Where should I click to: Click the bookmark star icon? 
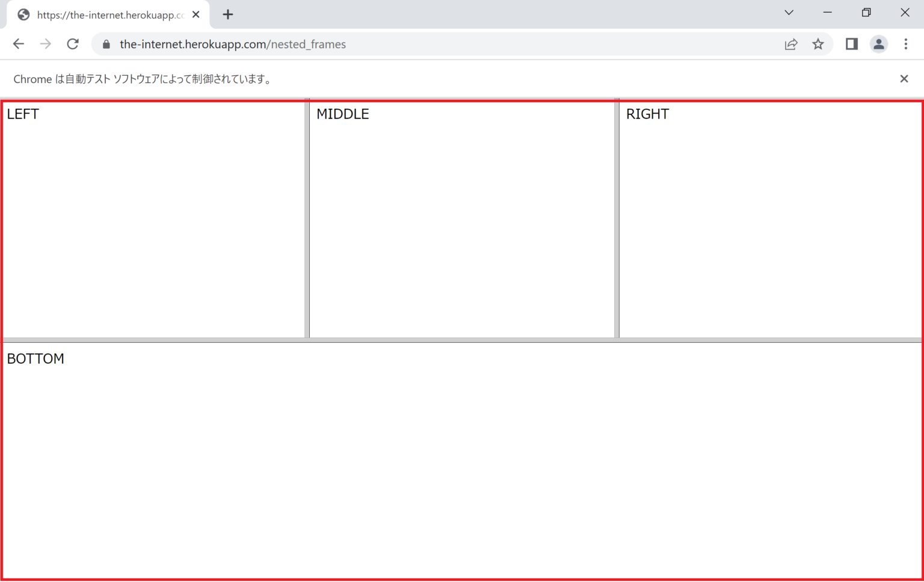click(x=818, y=44)
